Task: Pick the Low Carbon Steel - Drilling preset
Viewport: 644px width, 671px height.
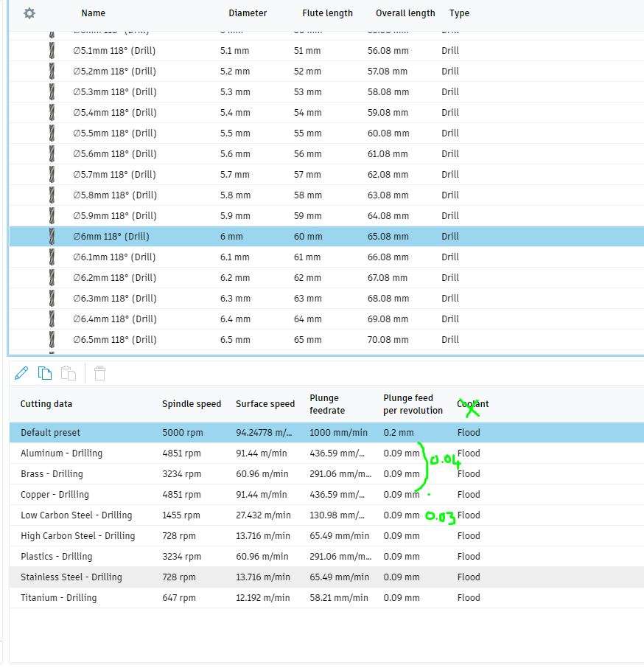Action: click(x=326, y=515)
